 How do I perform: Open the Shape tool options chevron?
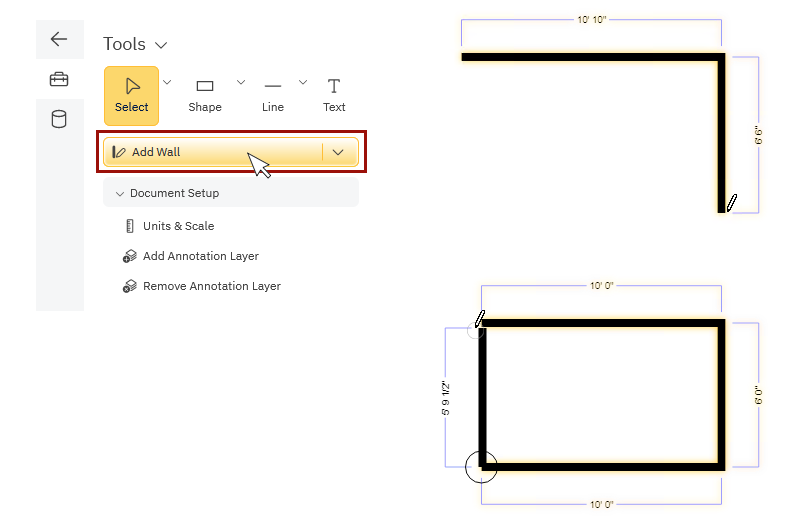[x=241, y=82]
